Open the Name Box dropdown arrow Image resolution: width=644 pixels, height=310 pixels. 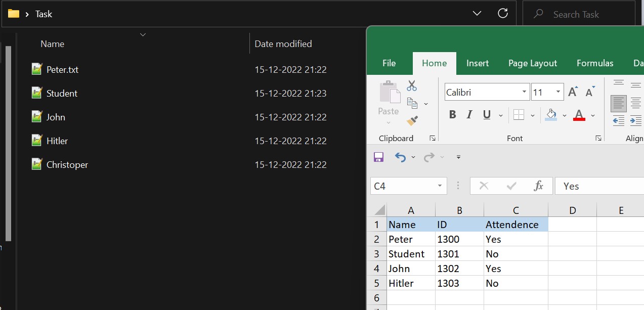tap(440, 186)
